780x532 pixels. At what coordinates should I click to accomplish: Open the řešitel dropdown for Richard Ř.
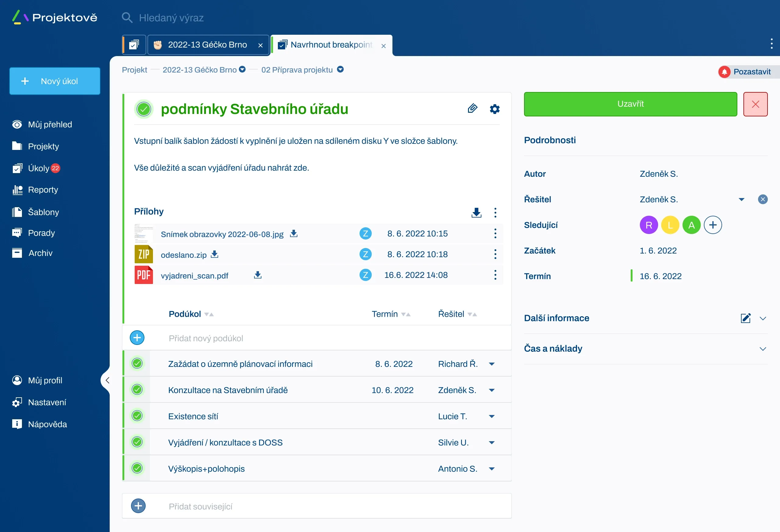492,364
